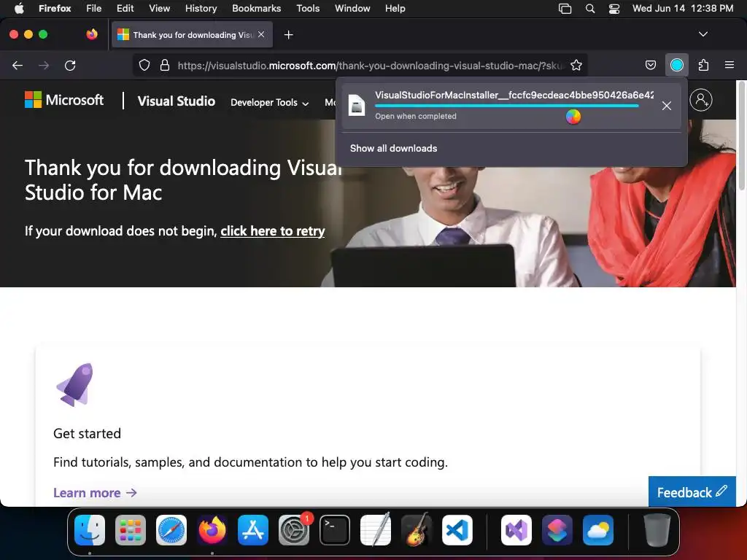This screenshot has width=747, height=560.
Task: Click the date and time in menu bar
Action: coord(683,9)
